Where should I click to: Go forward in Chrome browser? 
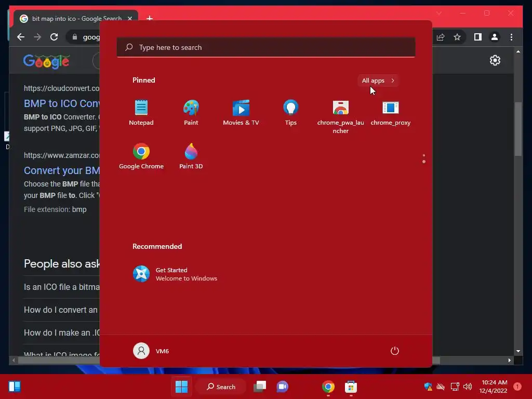37,37
